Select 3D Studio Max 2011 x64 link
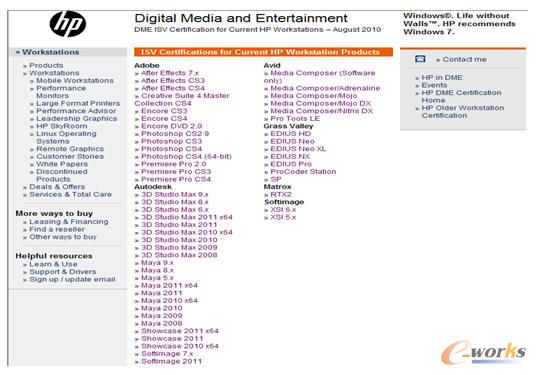The image size is (536, 375). coord(187,217)
